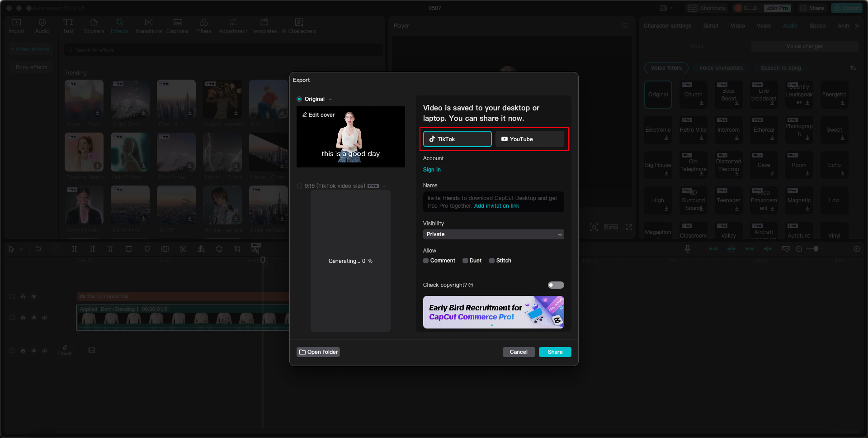Select the TikTok share tab
The image size is (868, 438).
pos(458,139)
